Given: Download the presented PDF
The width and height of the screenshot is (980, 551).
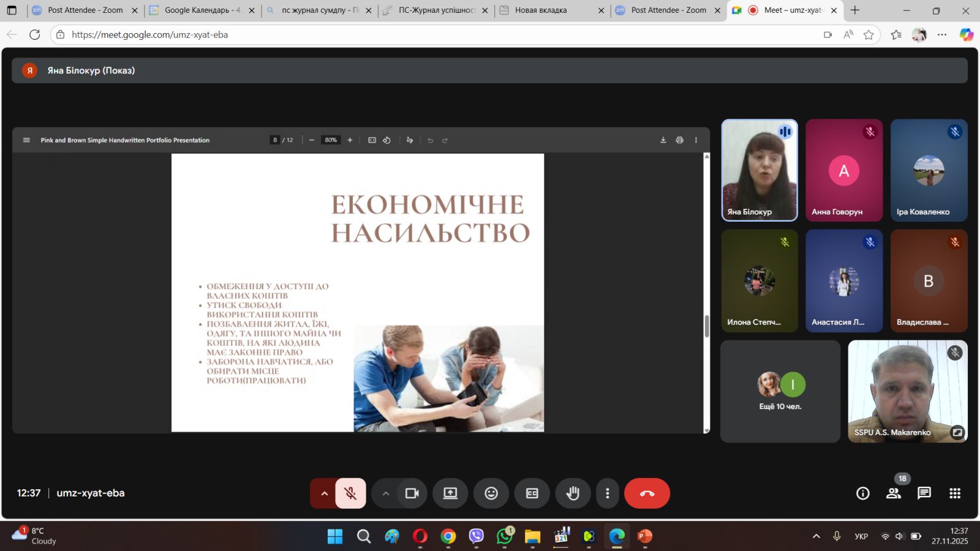Looking at the screenshot, I should [x=663, y=140].
